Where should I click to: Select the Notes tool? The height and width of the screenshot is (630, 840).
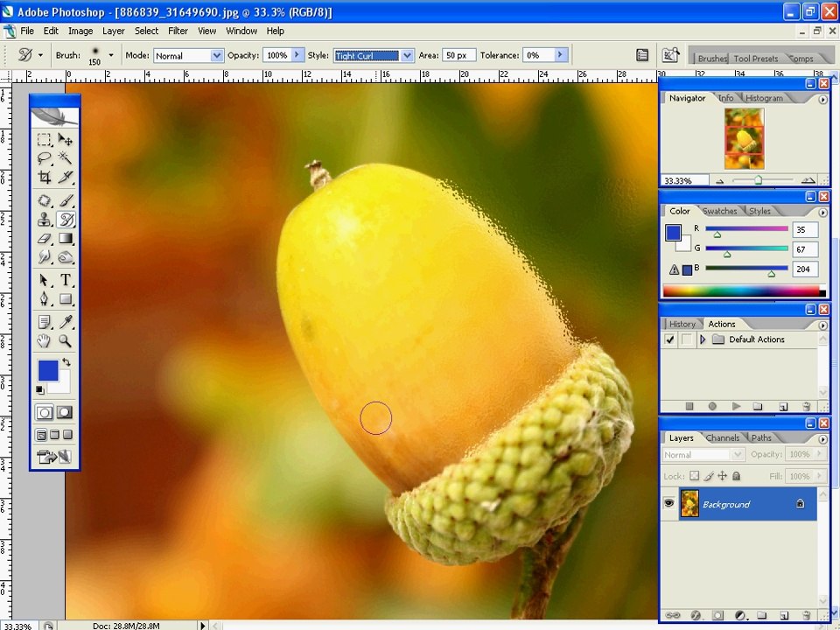pos(45,322)
